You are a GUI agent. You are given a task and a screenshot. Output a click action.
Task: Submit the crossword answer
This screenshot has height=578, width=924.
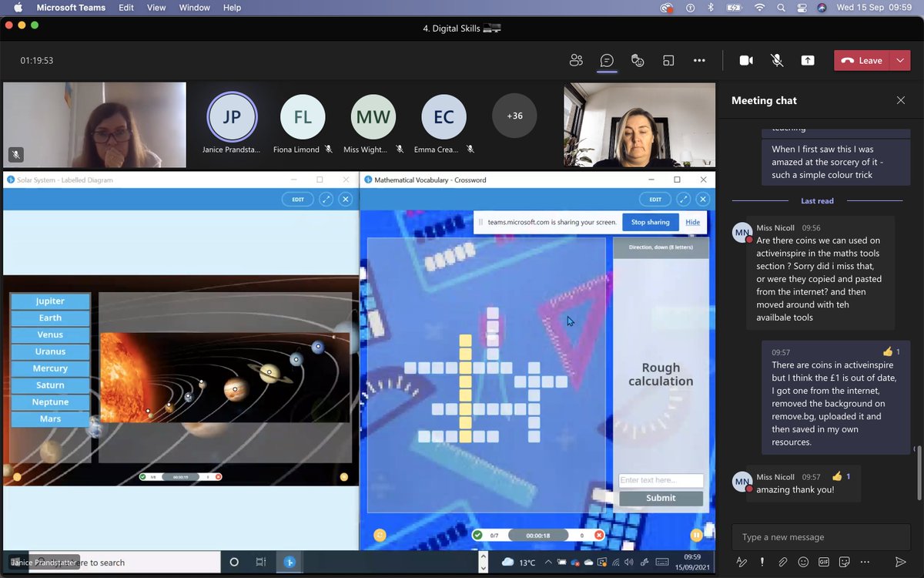(x=661, y=498)
